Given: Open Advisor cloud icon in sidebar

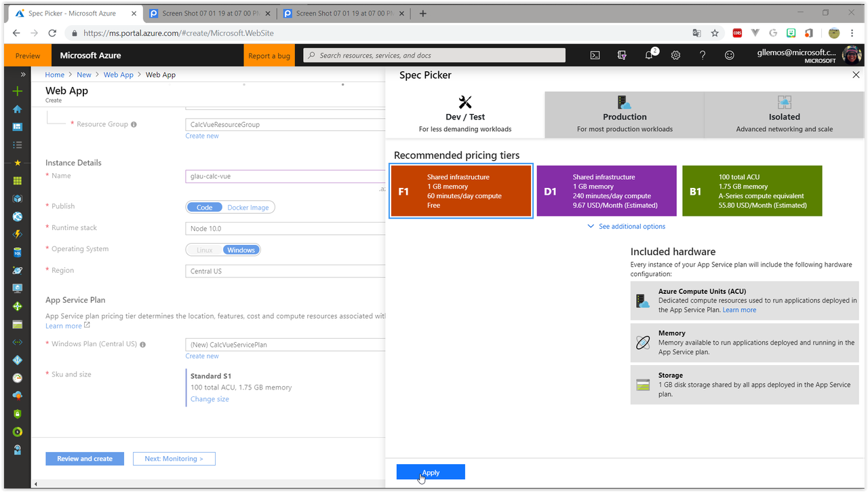Looking at the screenshot, I should tap(18, 396).
